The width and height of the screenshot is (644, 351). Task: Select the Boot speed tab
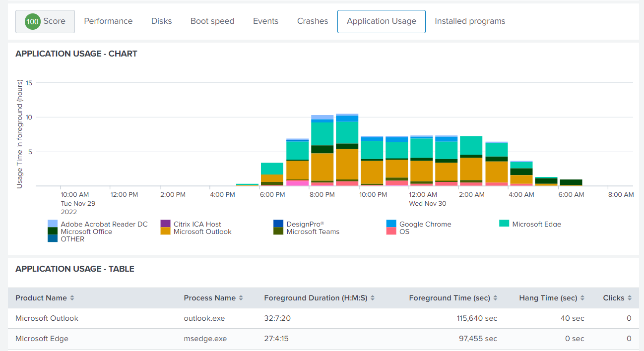(x=212, y=21)
